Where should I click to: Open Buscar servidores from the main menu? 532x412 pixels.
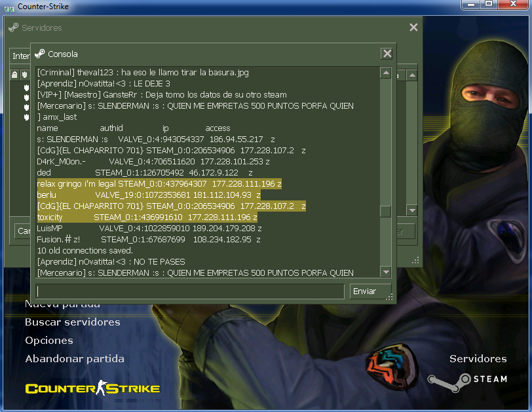click(73, 322)
